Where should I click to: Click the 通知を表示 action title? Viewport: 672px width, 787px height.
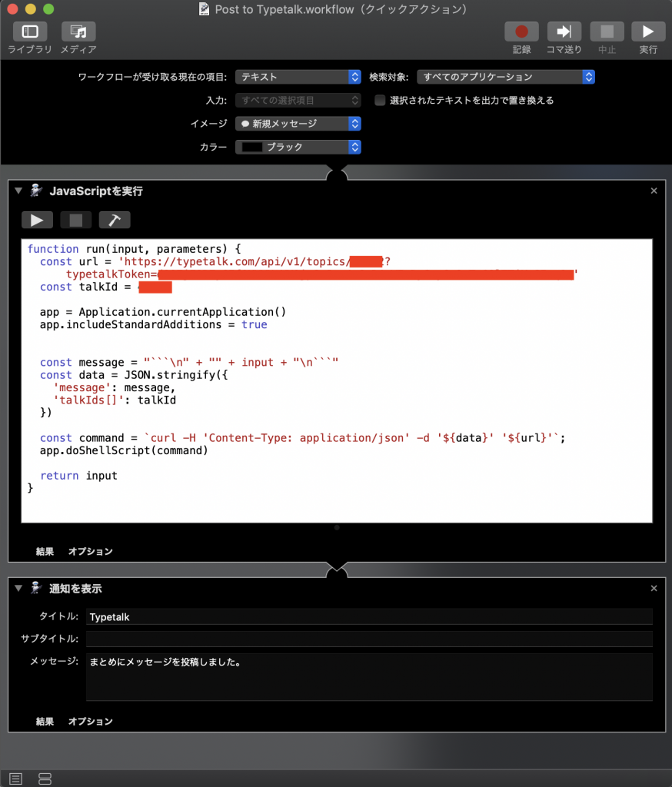click(x=75, y=588)
